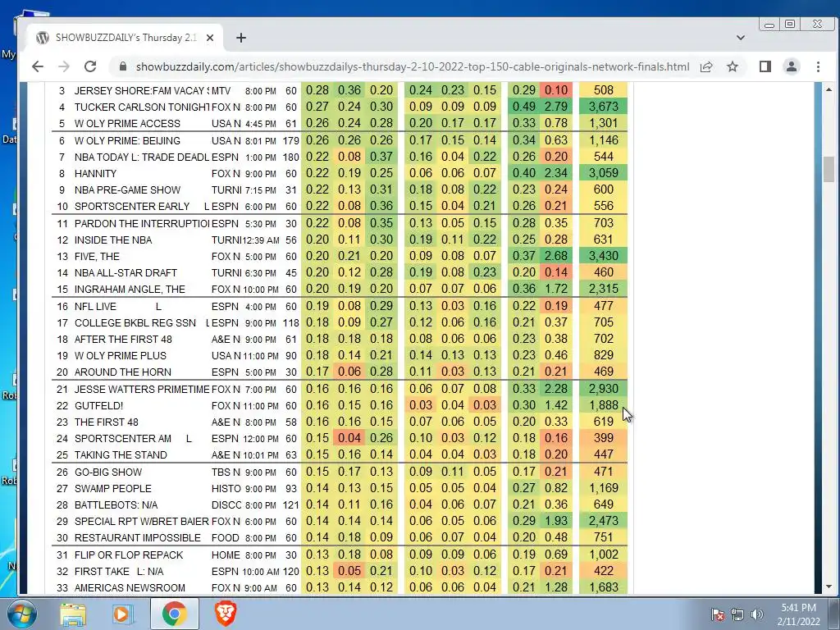
Task: Click NFL LIVE show title
Action: [95, 307]
